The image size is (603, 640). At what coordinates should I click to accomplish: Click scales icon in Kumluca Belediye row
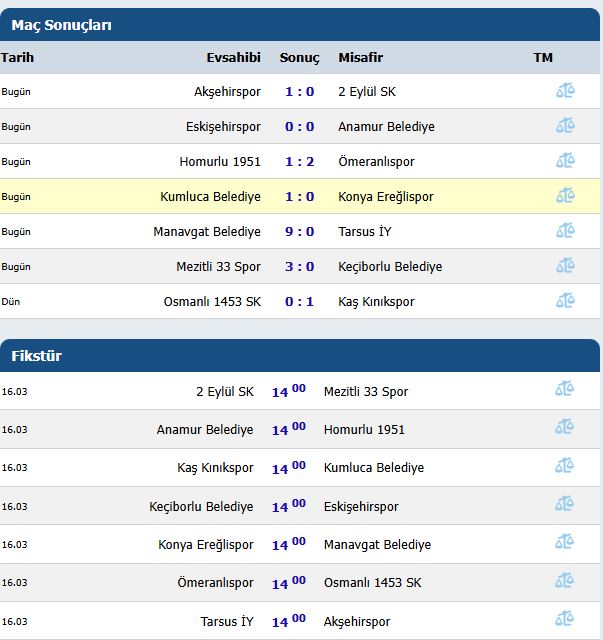[x=565, y=196]
